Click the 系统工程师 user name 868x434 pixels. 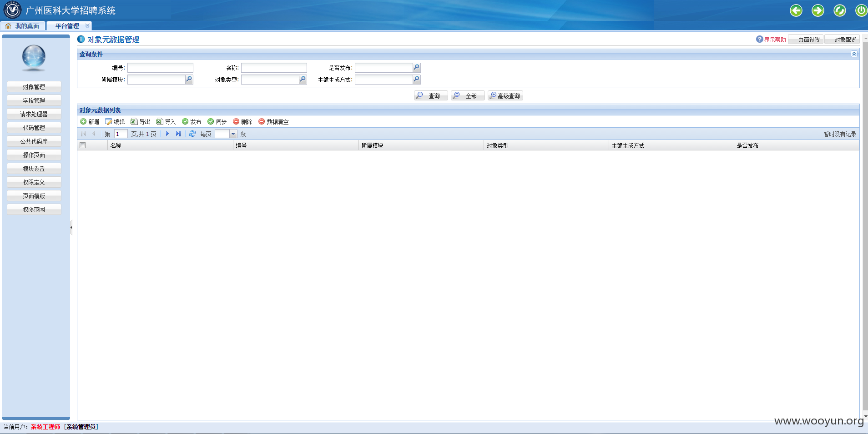point(45,427)
